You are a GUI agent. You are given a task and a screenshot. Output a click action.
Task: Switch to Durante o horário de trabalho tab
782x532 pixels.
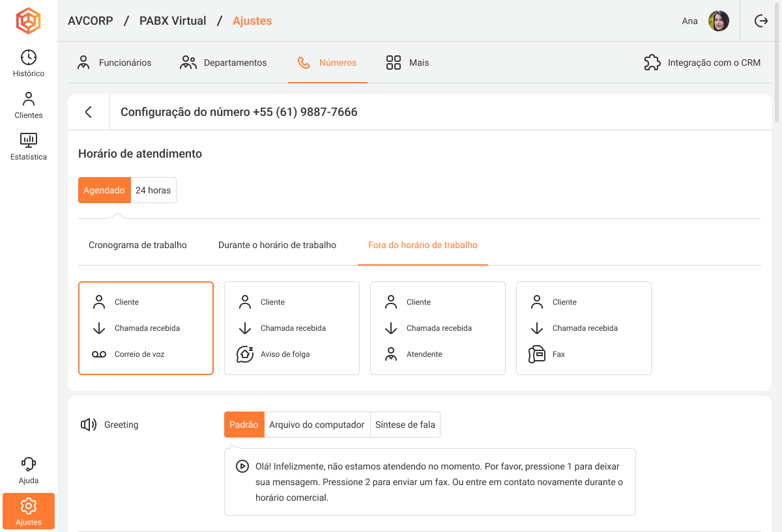point(277,245)
